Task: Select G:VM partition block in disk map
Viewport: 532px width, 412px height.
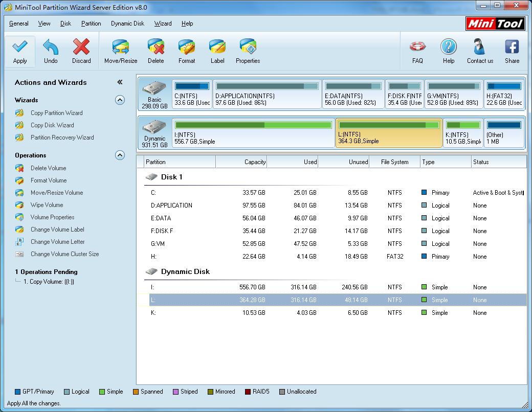Action: click(453, 94)
